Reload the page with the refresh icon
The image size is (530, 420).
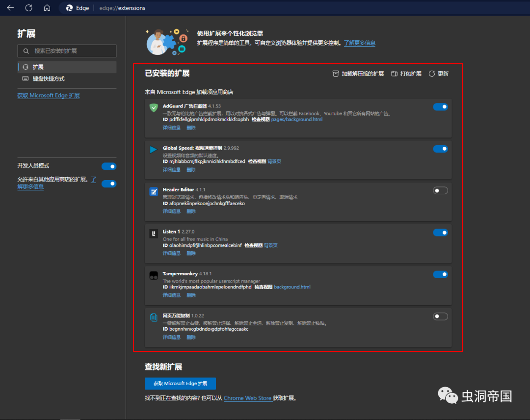29,8
